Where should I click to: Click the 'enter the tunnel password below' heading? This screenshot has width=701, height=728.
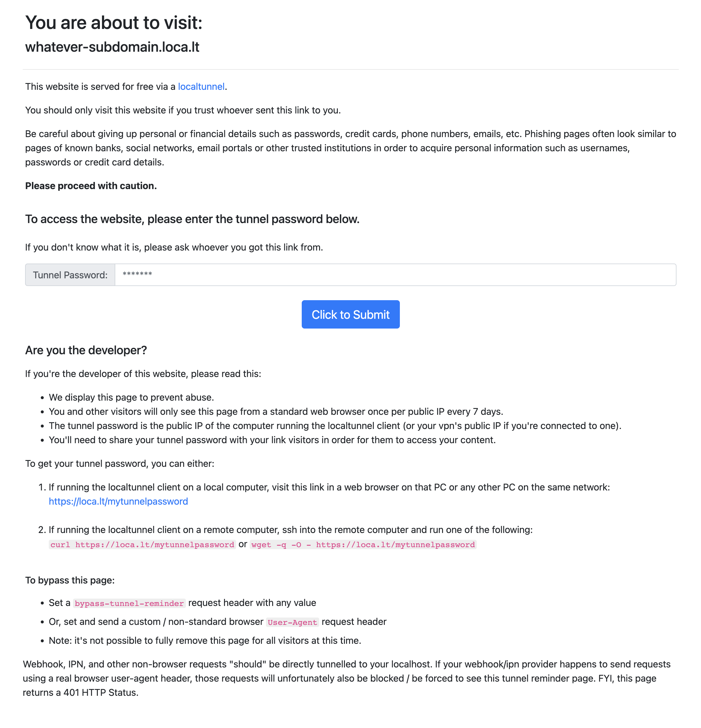192,219
